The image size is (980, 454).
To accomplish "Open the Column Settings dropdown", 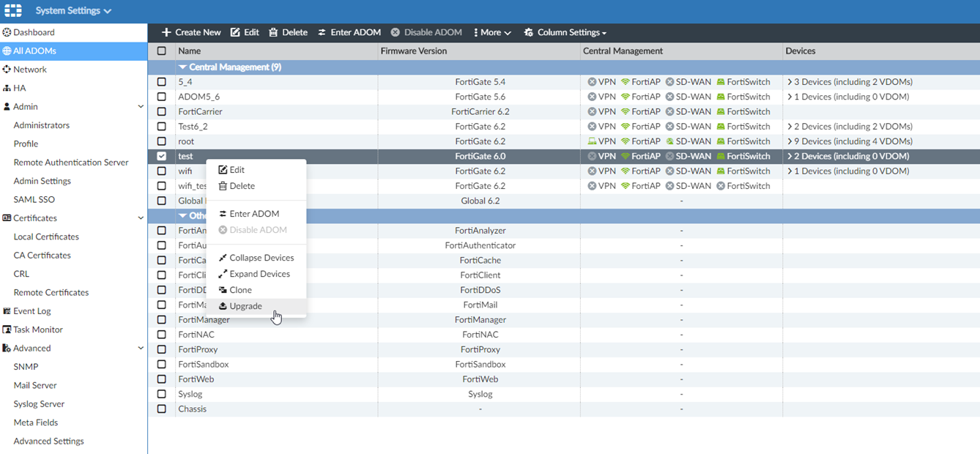I will [x=565, y=32].
